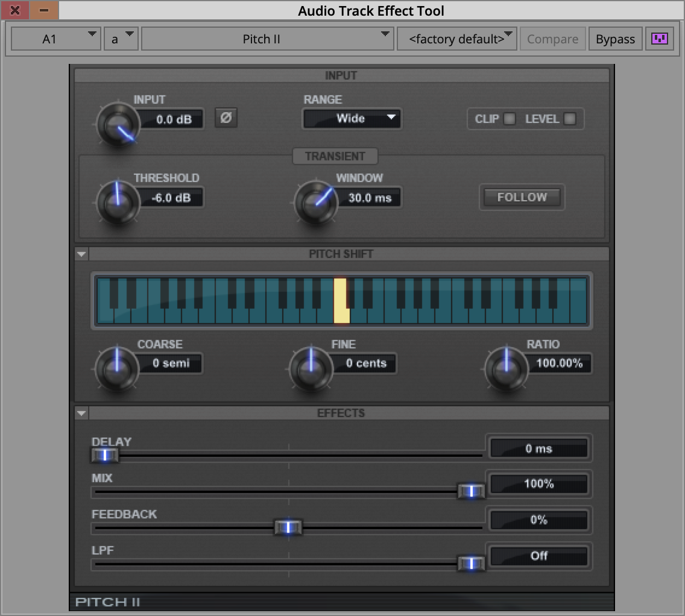
Task: Click the PITCH II logo text
Action: 107,602
